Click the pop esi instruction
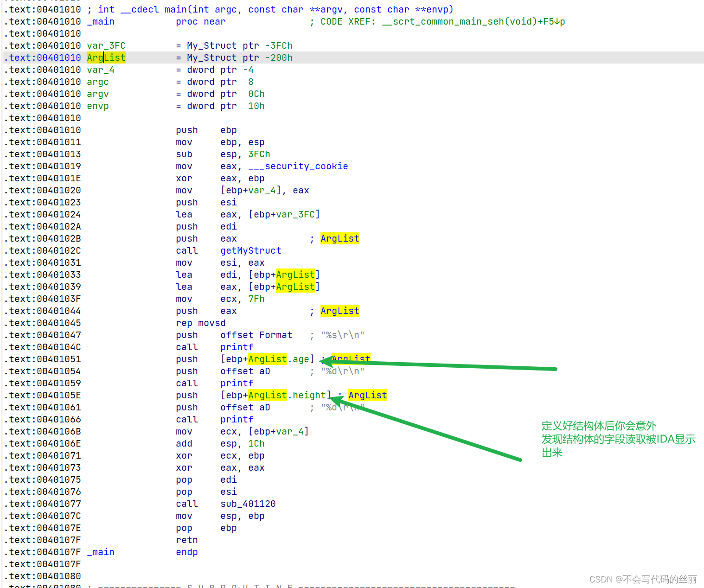 click(206, 492)
